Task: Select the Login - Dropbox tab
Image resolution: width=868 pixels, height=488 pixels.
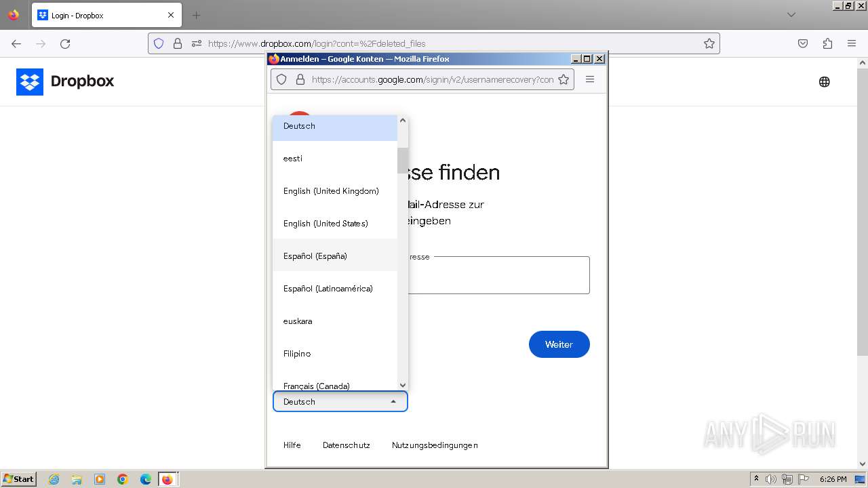Action: point(106,15)
